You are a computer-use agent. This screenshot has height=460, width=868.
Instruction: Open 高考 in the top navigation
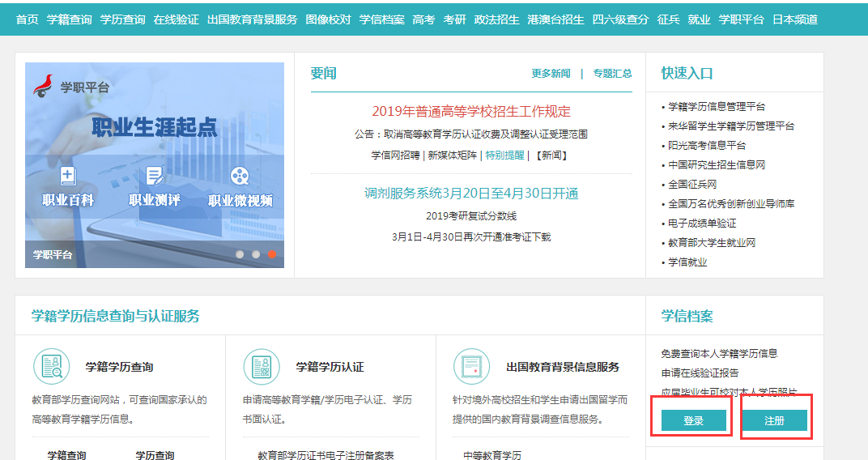(x=423, y=19)
